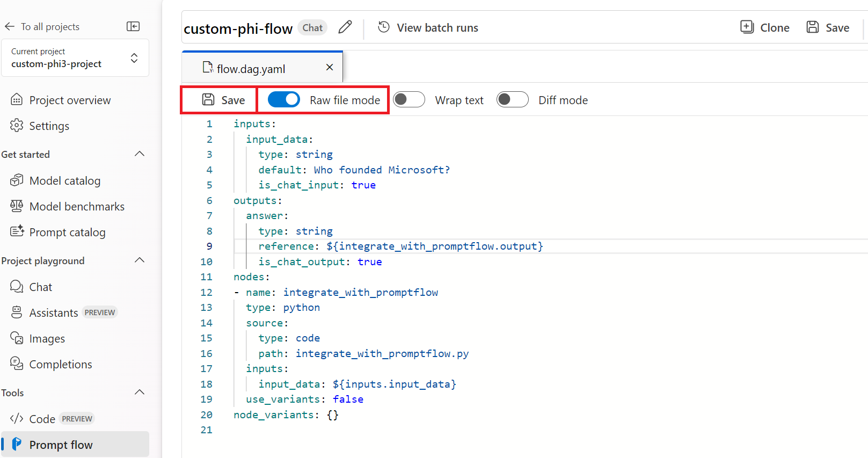Click the Prompt catalog sparkle icon
The image size is (868, 458).
17,231
